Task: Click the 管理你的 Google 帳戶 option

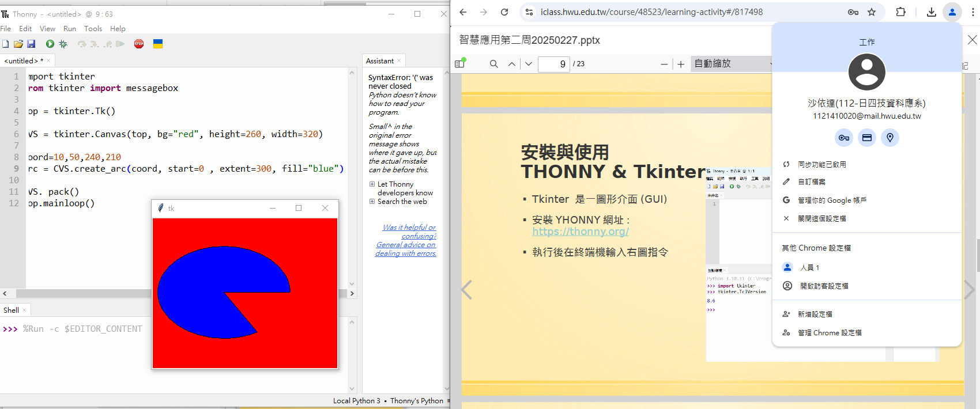Action: click(x=832, y=200)
